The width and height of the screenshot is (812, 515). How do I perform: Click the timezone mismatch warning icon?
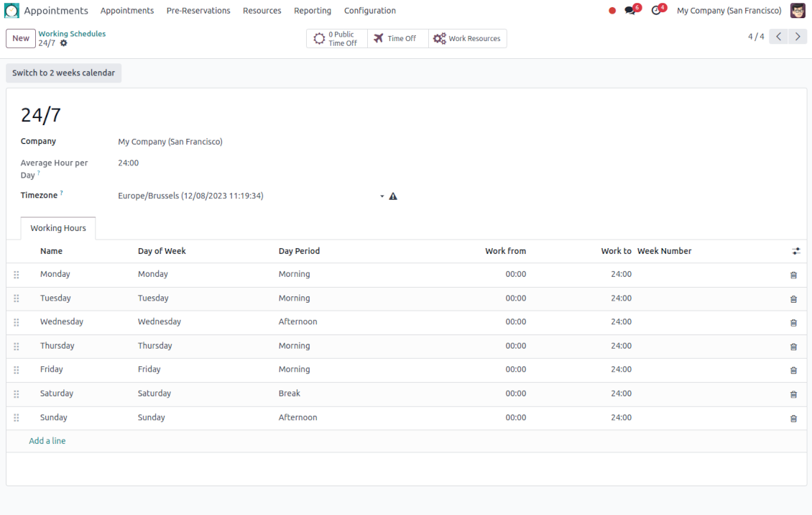pos(393,196)
